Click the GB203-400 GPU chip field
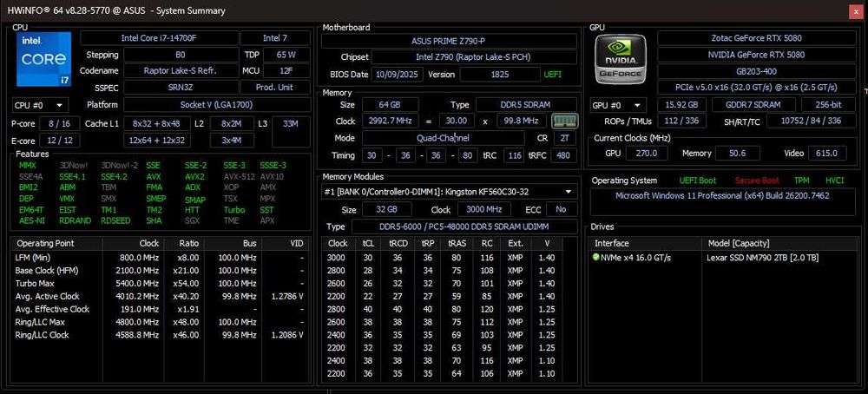The height and width of the screenshot is (394, 868). 756,71
